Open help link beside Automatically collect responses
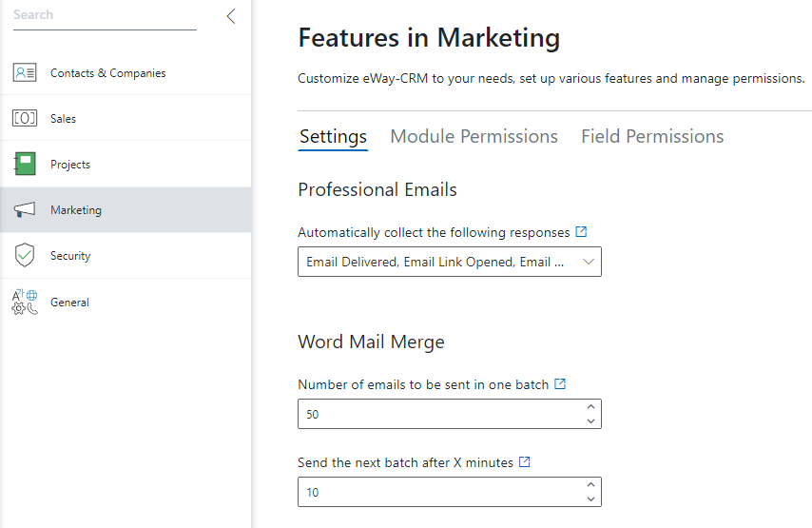Screen dimensions: 812x528 [582, 231]
